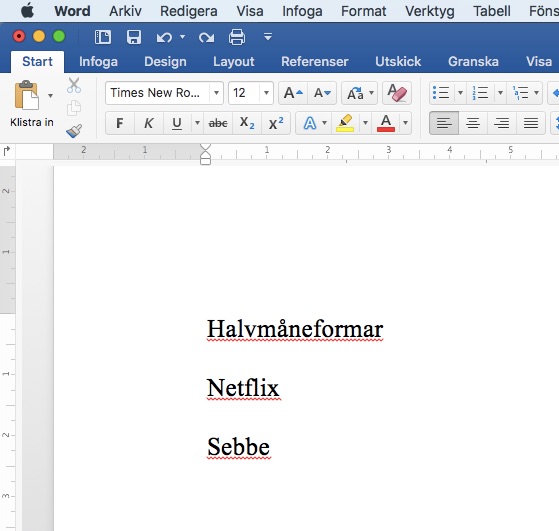Open the Word application menu
This screenshot has width=559, height=531.
(72, 11)
